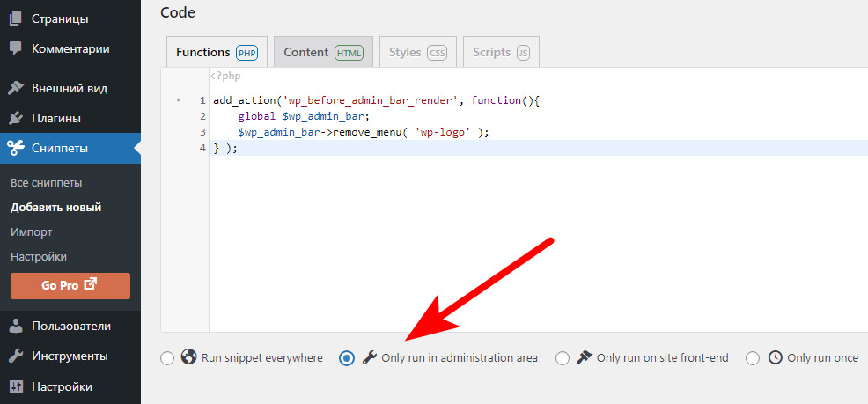Click the HTML badge on Content tab
The image size is (868, 404).
click(x=349, y=53)
